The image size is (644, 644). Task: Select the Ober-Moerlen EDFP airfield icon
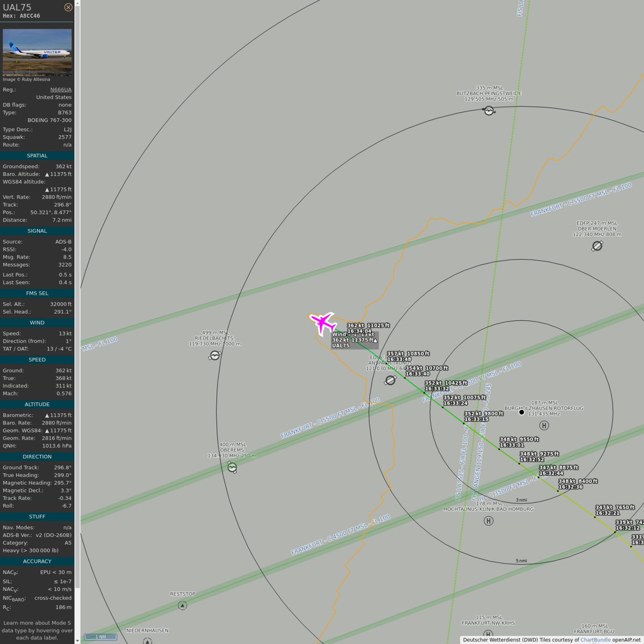point(597,246)
